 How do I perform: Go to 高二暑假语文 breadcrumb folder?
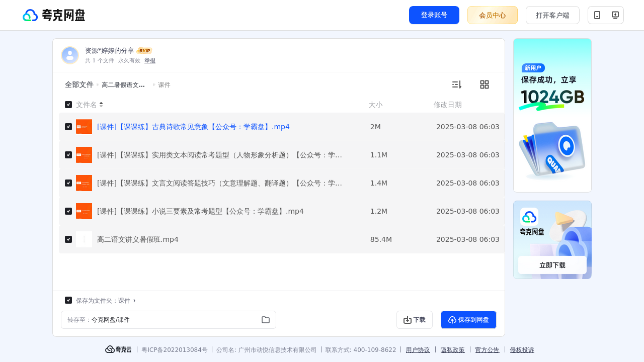pos(123,85)
